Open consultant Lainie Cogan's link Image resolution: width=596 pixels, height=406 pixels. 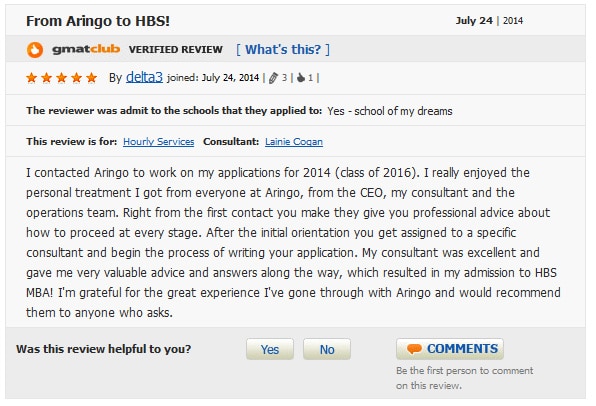(294, 142)
